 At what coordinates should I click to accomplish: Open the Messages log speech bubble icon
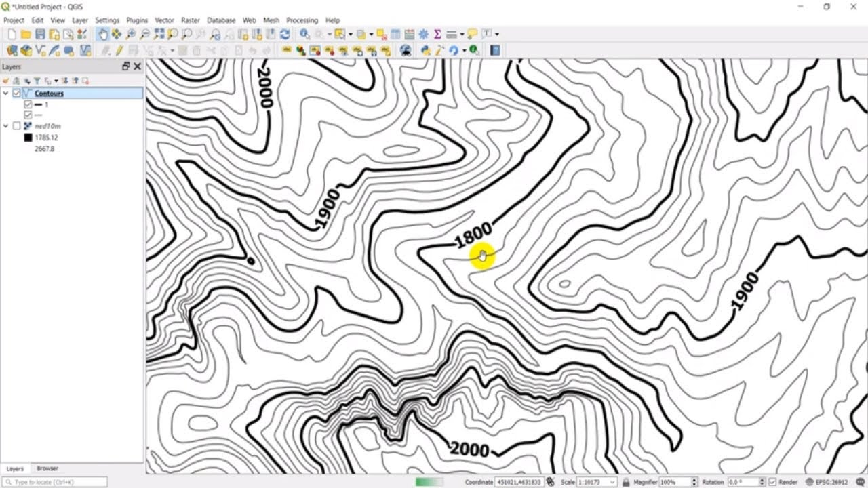pos(861,482)
